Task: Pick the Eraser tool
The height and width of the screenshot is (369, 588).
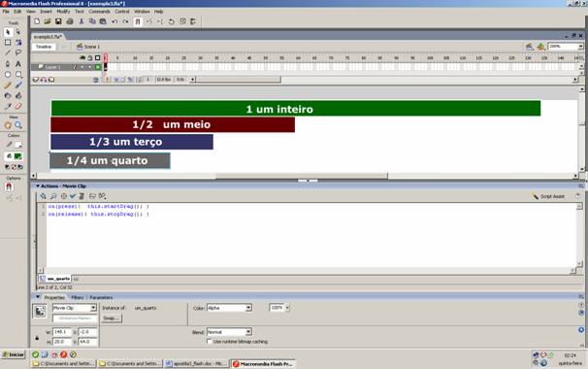Action: coord(18,107)
